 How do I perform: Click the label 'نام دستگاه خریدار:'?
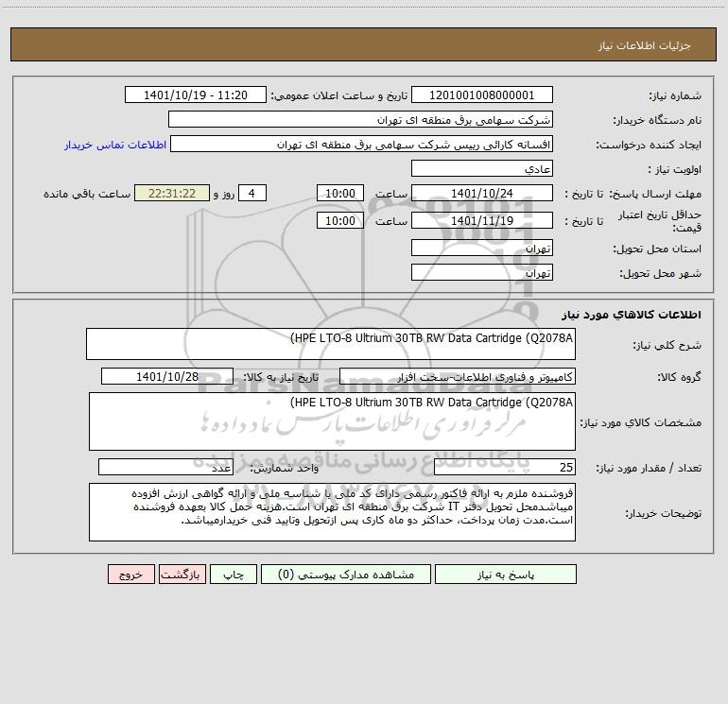(657, 120)
